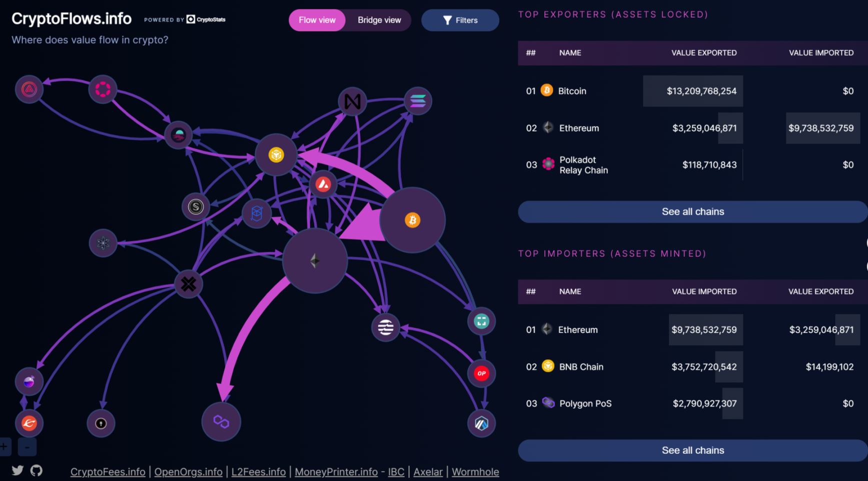Switch to Bridge view
This screenshot has width=868, height=481.
point(379,20)
